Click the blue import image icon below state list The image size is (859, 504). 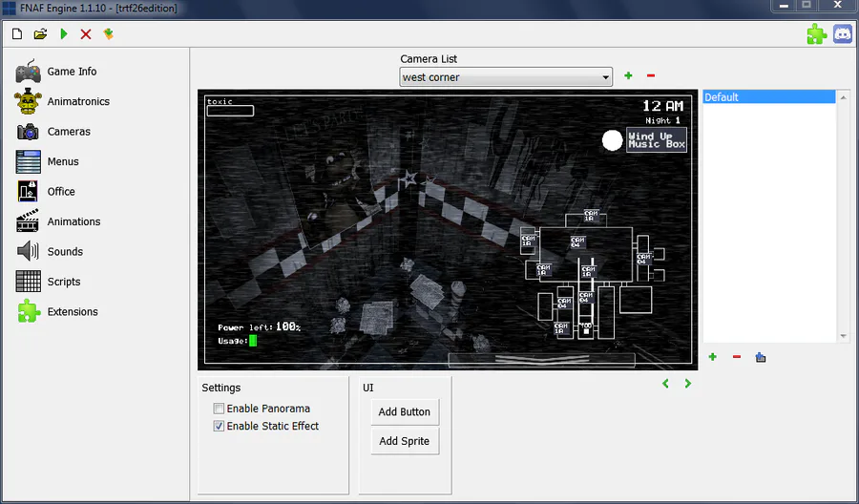click(x=761, y=357)
